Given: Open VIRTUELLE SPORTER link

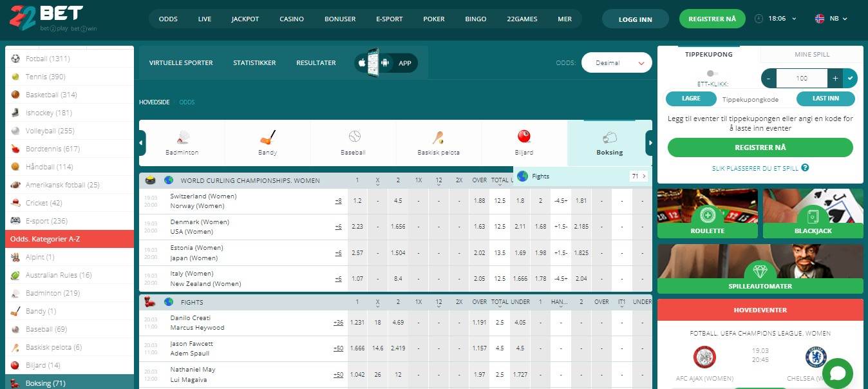Looking at the screenshot, I should (x=181, y=63).
